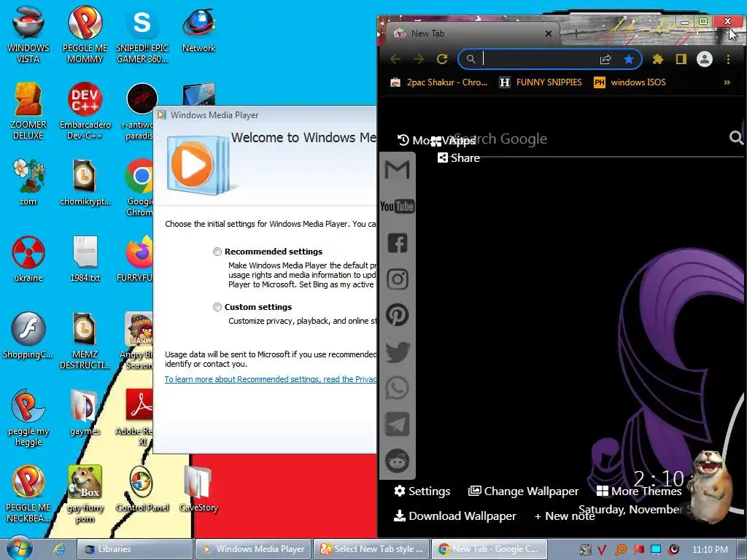Open Settings on new tab page

[x=422, y=491]
